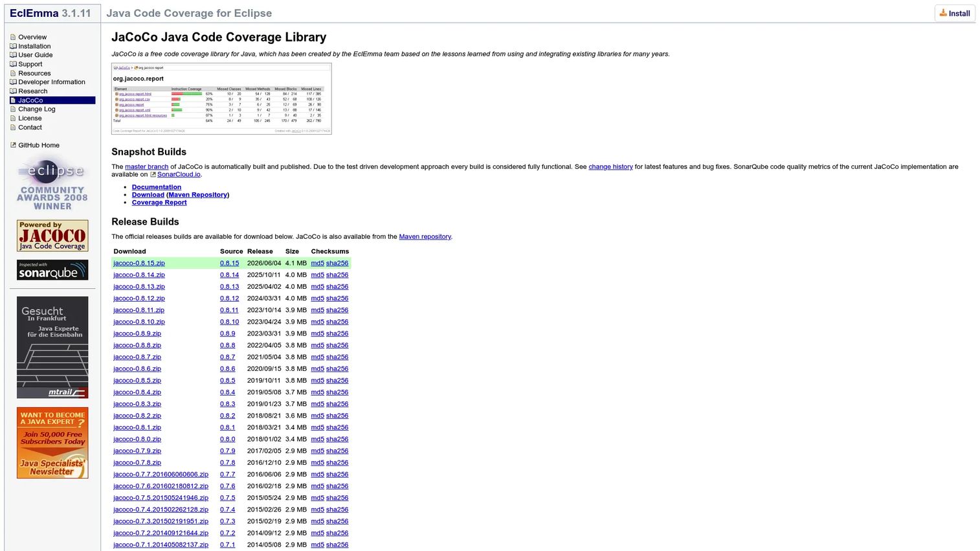The width and height of the screenshot is (980, 551).
Task: Open the change history link
Action: pyautogui.click(x=610, y=167)
